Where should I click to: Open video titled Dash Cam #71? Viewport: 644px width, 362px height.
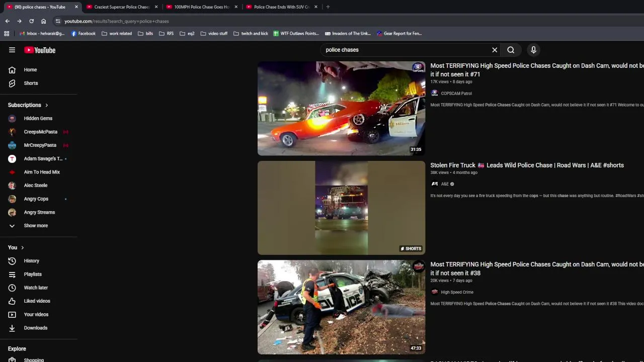(x=537, y=70)
